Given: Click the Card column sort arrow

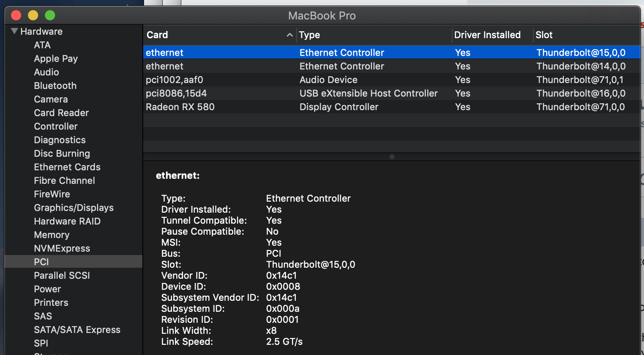Looking at the screenshot, I should [x=290, y=35].
